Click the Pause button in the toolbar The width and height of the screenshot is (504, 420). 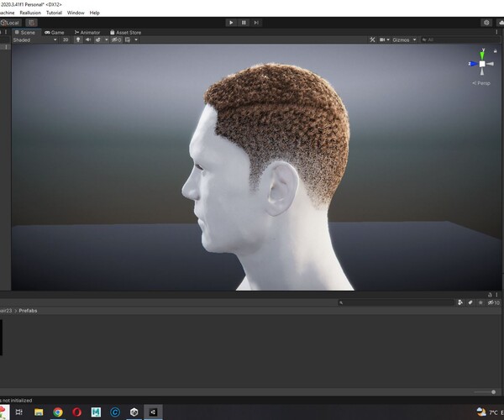[244, 23]
